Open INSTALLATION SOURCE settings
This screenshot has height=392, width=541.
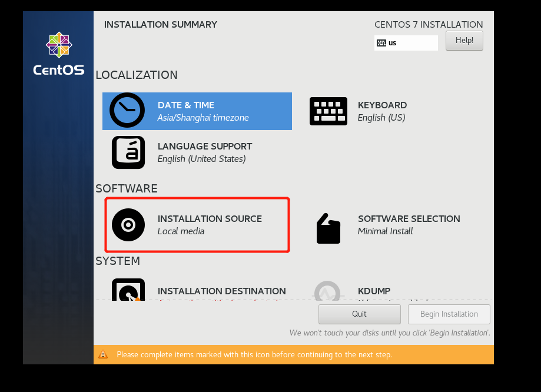tap(197, 225)
